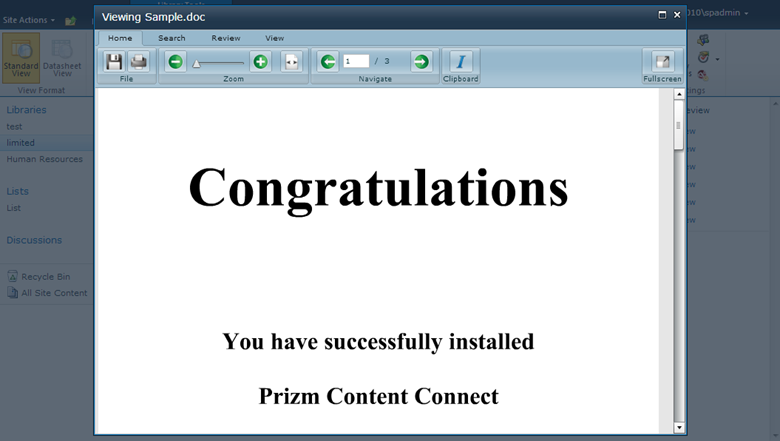The width and height of the screenshot is (780, 441).
Task: Open the View tab
Action: [x=275, y=38]
